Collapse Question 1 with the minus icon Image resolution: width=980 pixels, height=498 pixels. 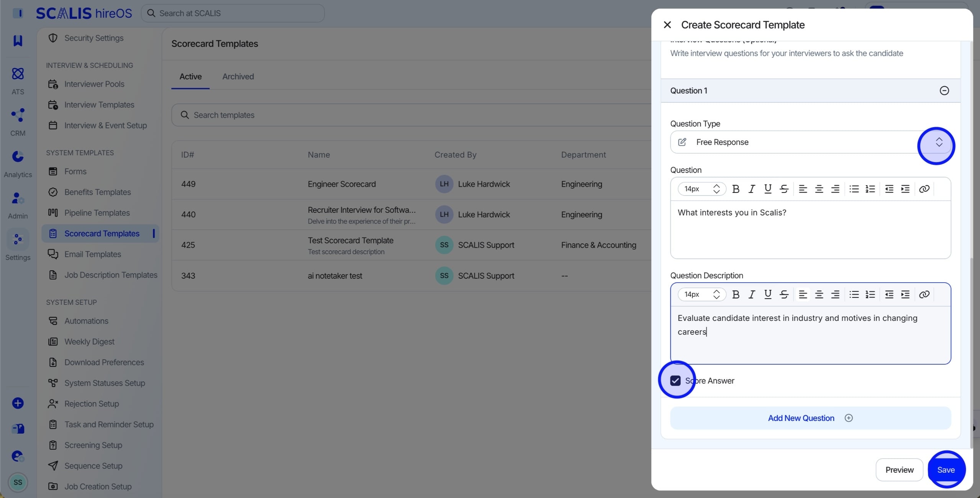click(944, 90)
